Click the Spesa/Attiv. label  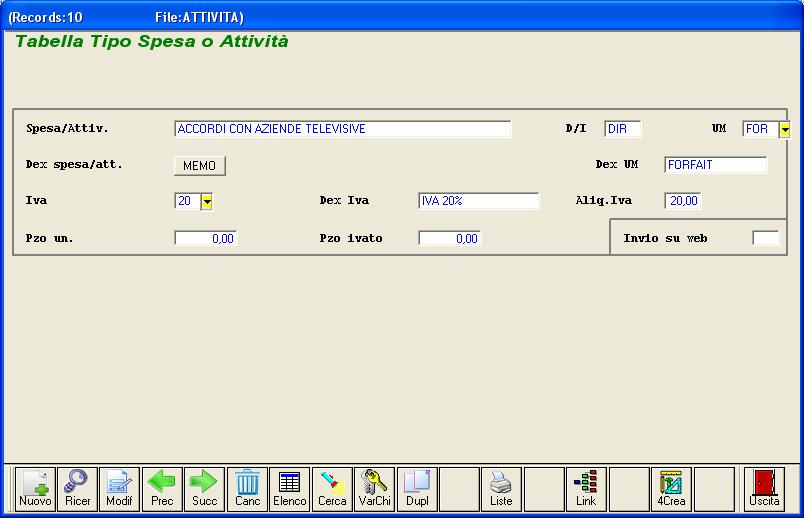point(67,128)
